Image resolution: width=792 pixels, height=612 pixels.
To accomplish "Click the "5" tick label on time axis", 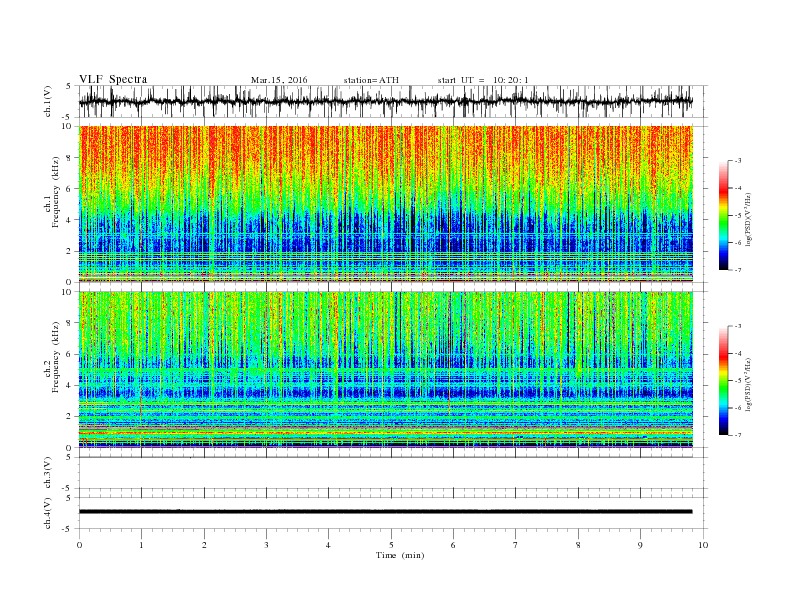I will coord(391,545).
